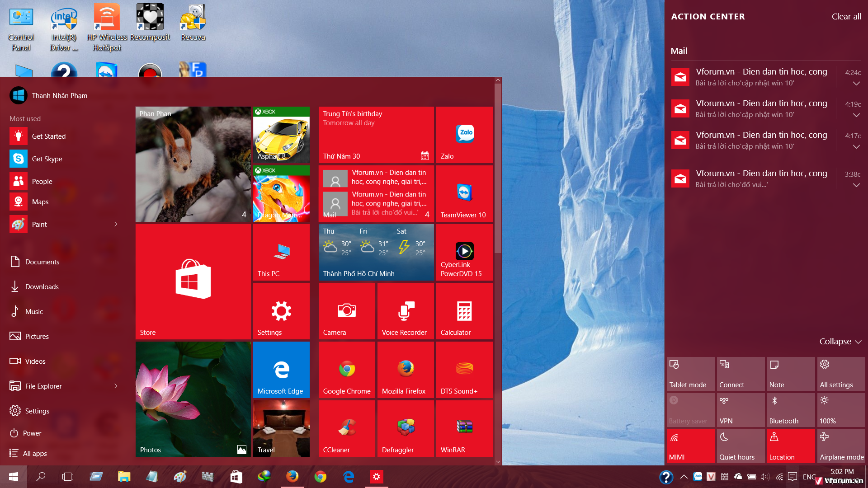
Task: Change 100% brightness quick action
Action: 841,410
